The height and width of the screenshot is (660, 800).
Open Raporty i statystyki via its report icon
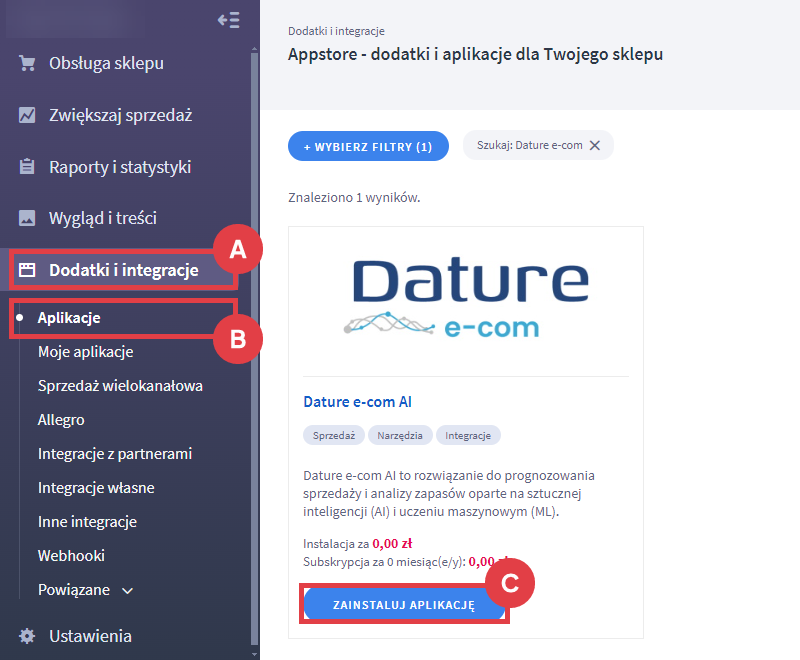click(x=26, y=166)
